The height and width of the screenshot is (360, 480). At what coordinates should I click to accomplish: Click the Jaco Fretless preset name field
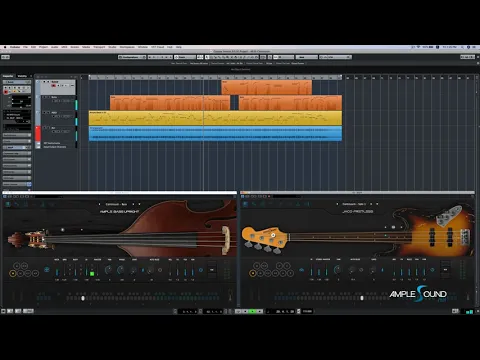354,204
